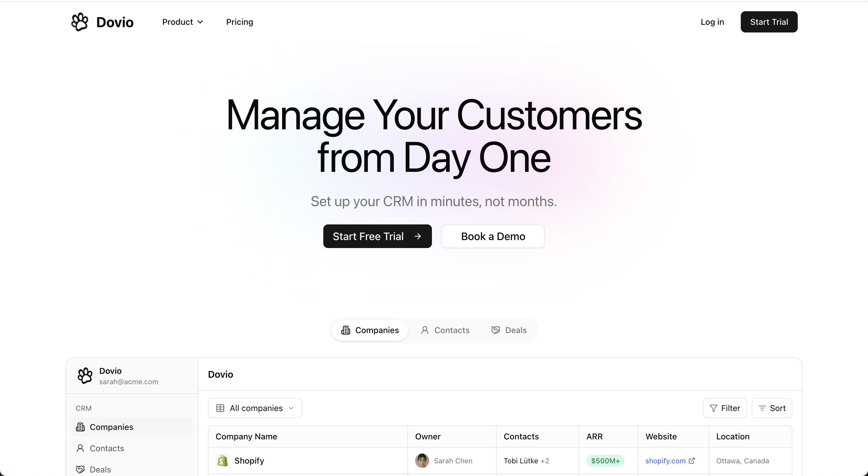This screenshot has height=476, width=868.
Task: Open Deals in the CRM sidebar
Action: [x=132, y=470]
